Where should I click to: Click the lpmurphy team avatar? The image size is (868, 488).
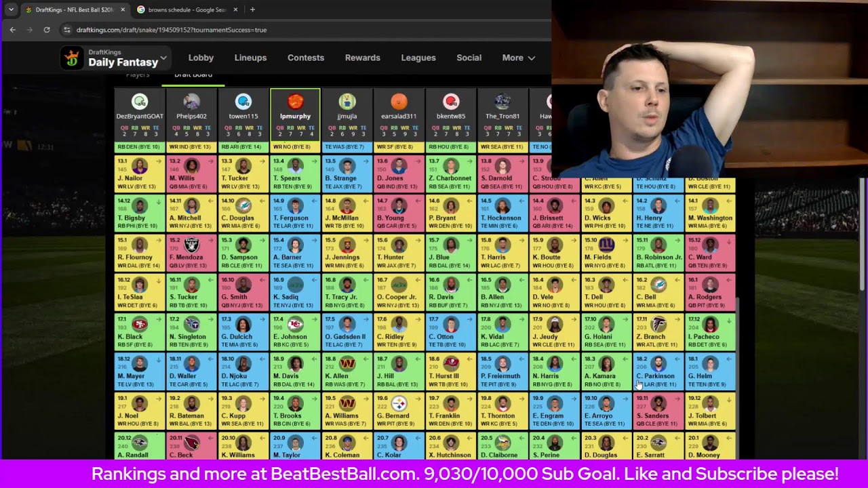tap(295, 102)
